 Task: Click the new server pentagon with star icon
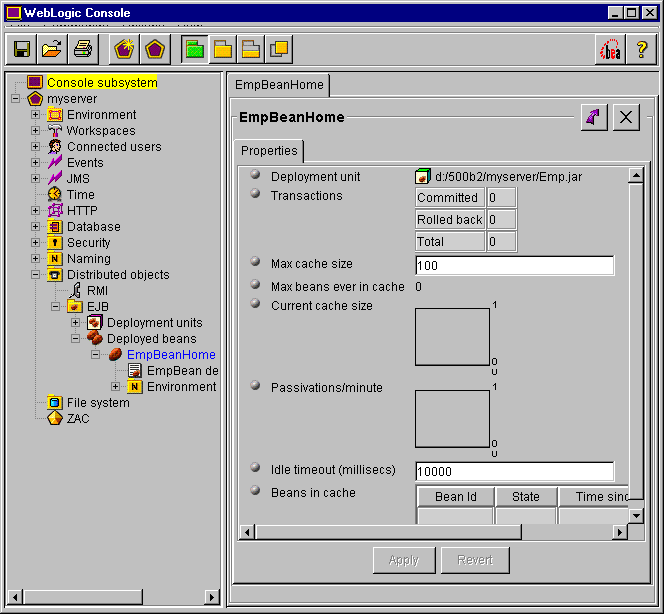click(124, 50)
